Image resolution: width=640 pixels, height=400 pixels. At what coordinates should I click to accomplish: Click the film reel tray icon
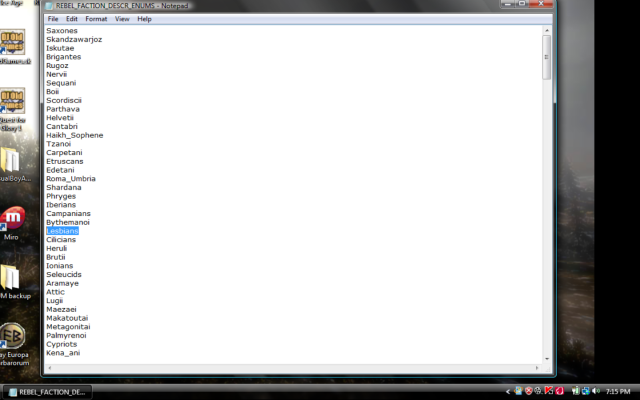538,391
